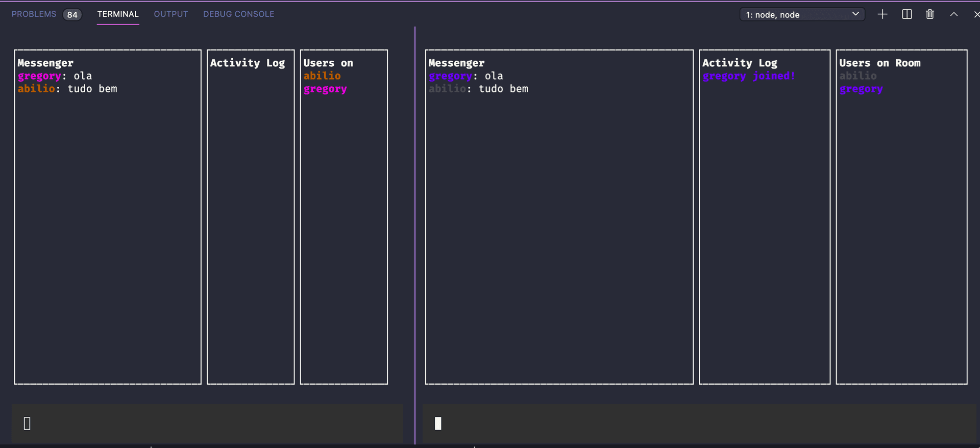
Task: Open the '1: node, node' terminal dropdown
Action: [x=802, y=14]
